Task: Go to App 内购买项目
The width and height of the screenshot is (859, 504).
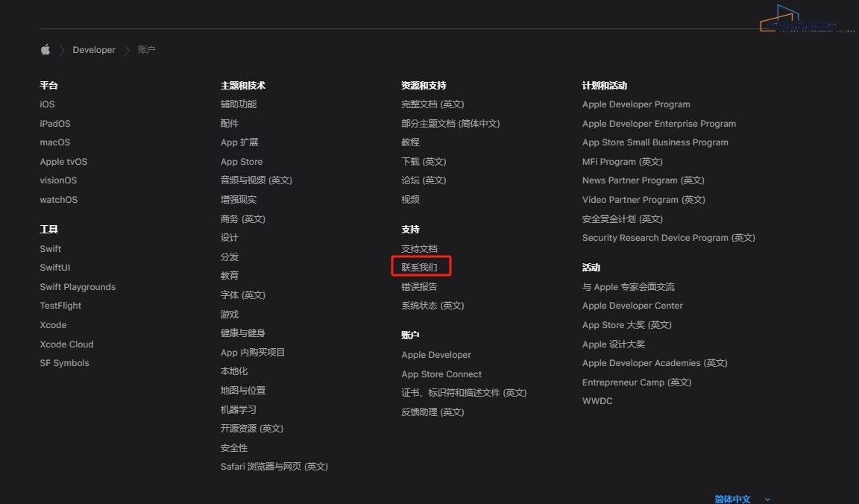Action: point(253,352)
